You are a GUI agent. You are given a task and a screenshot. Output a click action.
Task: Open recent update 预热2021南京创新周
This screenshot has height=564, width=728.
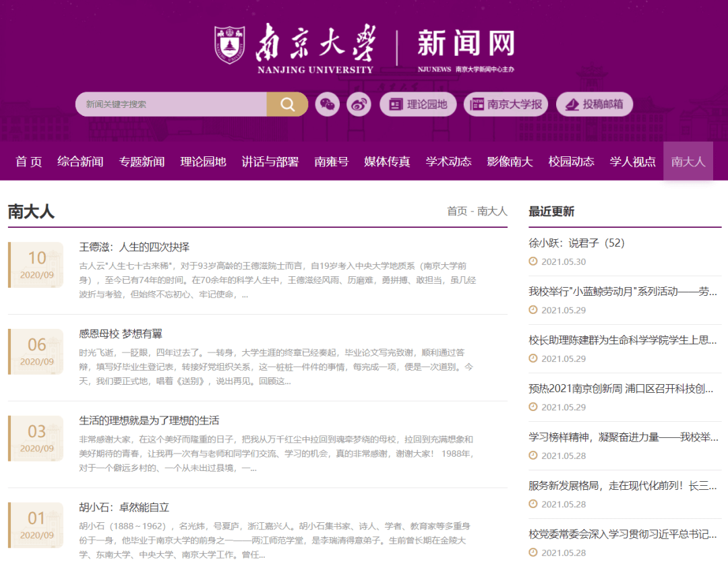[621, 389]
